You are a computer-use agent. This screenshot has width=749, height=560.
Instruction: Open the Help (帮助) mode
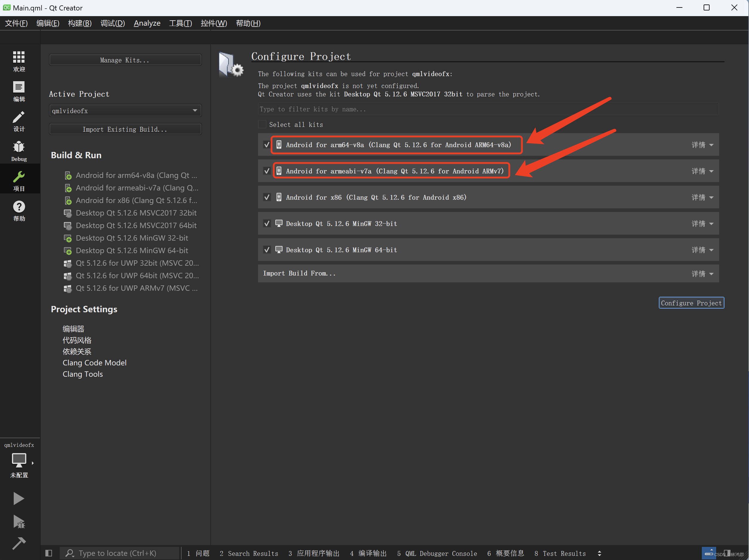[x=19, y=210]
